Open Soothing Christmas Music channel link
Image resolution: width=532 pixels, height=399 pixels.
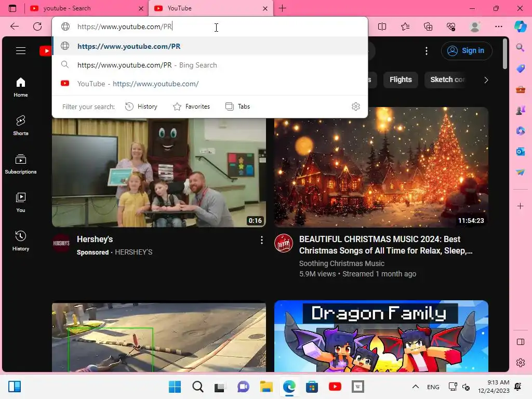(342, 263)
